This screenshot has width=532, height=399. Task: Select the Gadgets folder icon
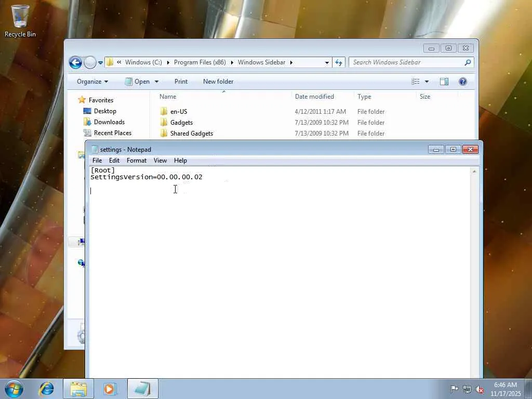click(164, 122)
